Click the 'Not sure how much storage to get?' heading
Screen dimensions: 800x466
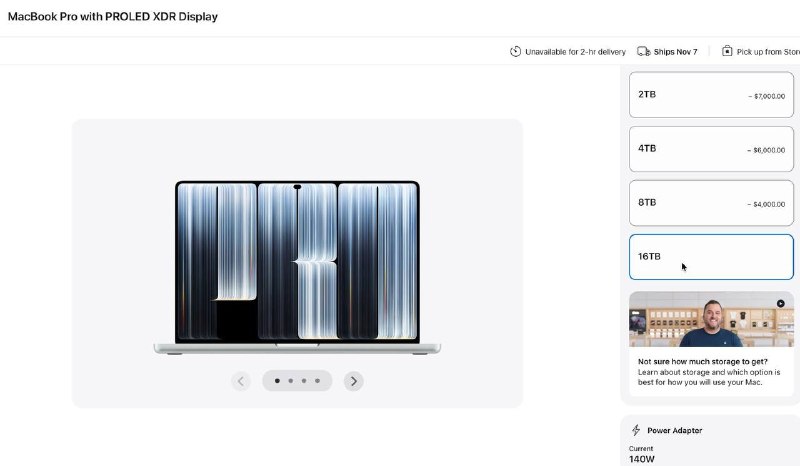pos(703,361)
